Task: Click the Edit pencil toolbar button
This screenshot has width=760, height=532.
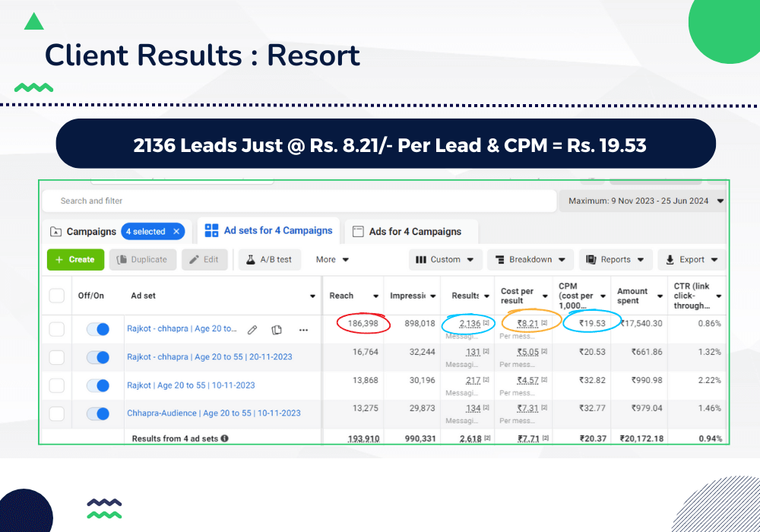Action: [204, 259]
